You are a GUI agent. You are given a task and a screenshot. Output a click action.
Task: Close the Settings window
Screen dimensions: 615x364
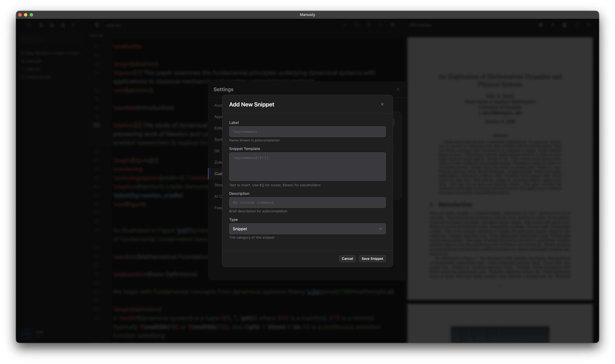point(398,89)
